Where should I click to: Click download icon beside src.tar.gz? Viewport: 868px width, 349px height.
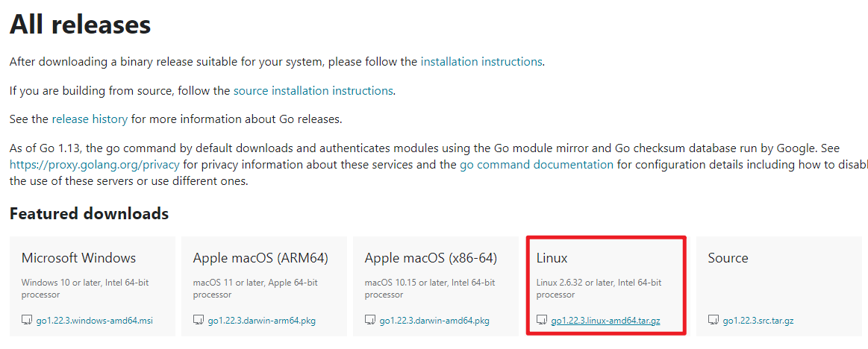(713, 320)
